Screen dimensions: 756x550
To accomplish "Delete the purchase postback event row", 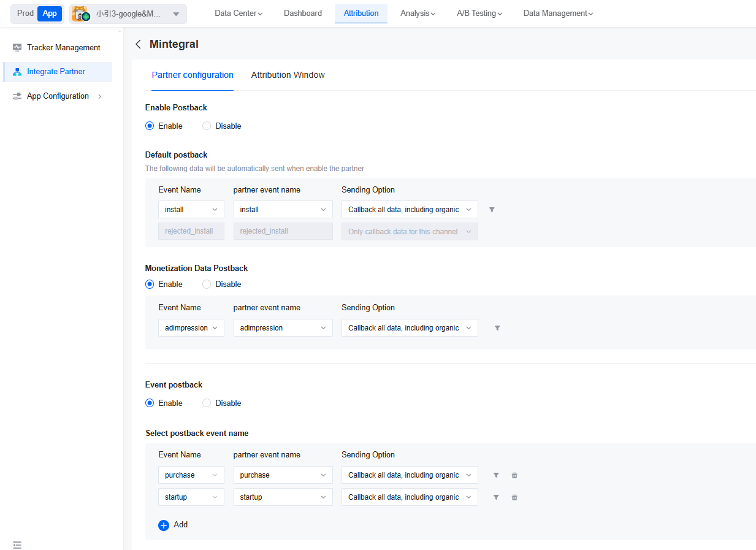I will coord(514,475).
